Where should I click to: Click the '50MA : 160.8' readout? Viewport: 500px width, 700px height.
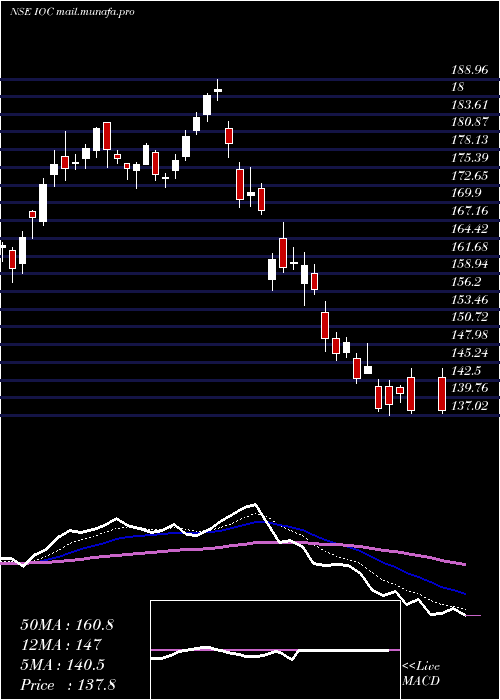[x=67, y=625]
